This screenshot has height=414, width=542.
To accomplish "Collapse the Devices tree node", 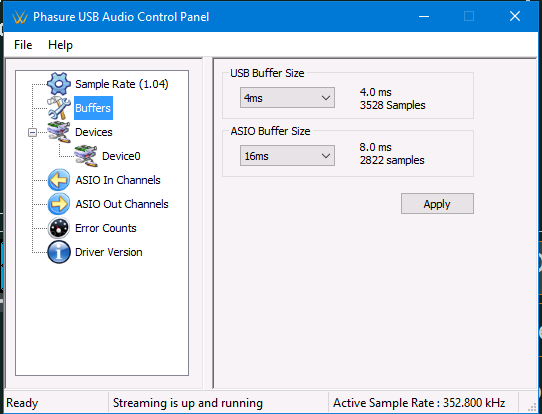I will (32, 132).
